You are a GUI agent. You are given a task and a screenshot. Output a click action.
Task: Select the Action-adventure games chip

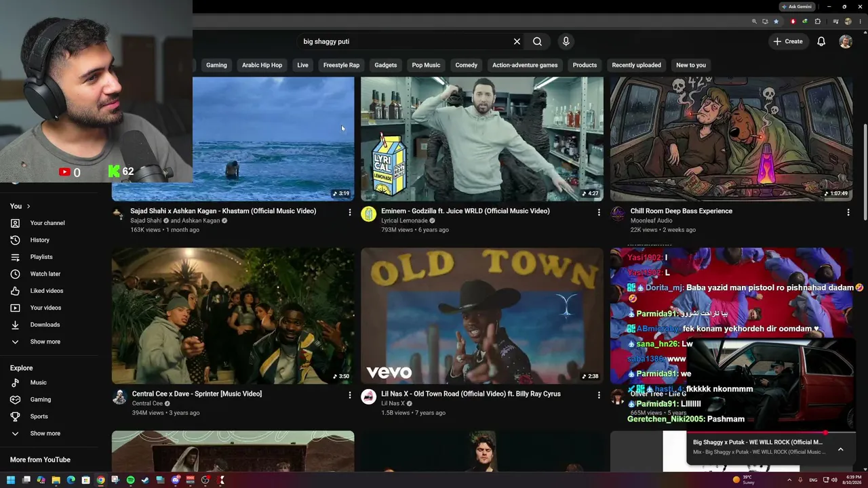pos(525,65)
